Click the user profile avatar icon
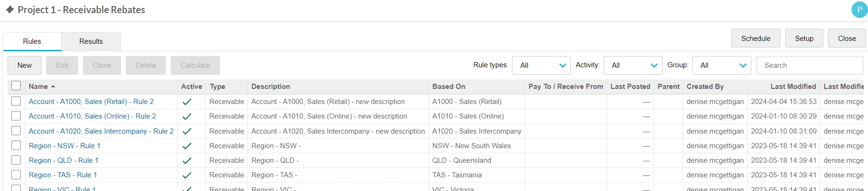Screen dimensions: 868x191 pyautogui.click(x=860, y=9)
